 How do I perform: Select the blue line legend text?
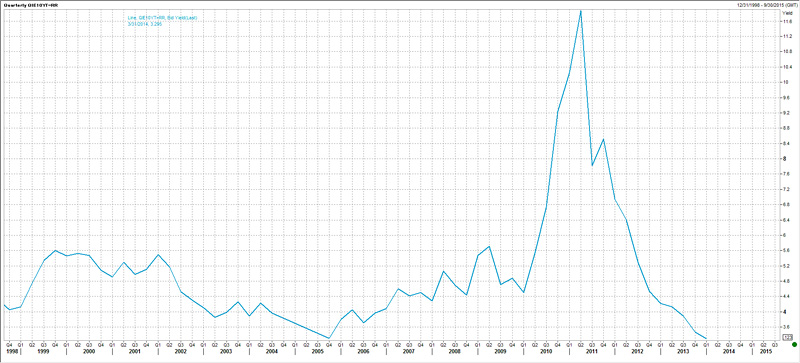click(x=162, y=18)
